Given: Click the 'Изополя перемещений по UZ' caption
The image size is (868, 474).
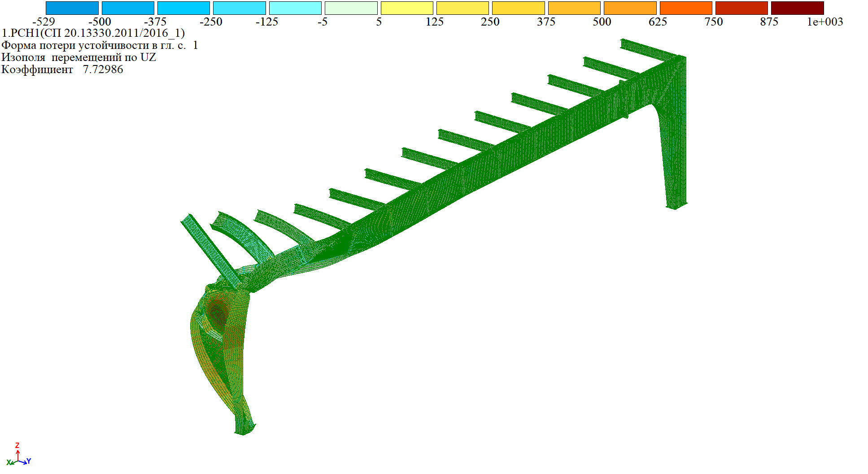Looking at the screenshot, I should tap(79, 57).
